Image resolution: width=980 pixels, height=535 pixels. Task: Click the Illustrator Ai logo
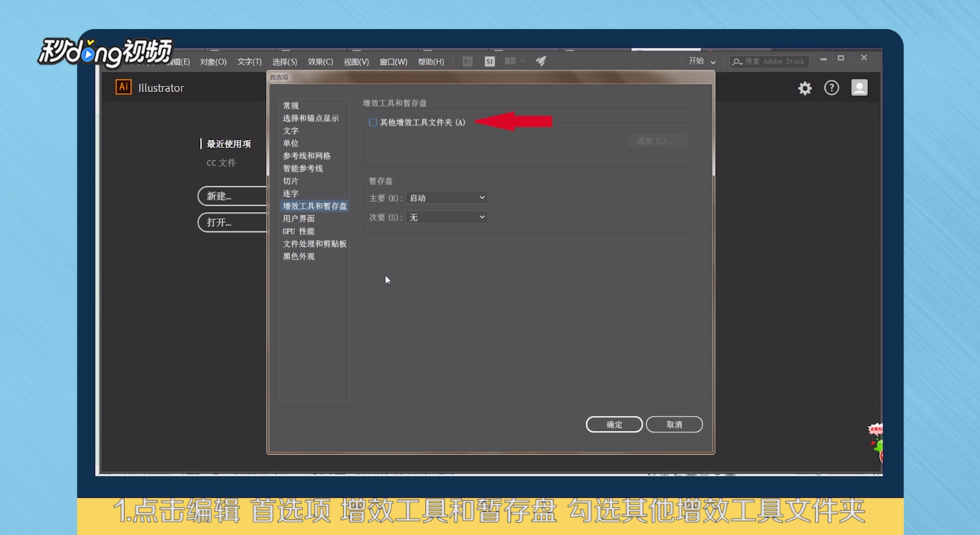(x=123, y=87)
